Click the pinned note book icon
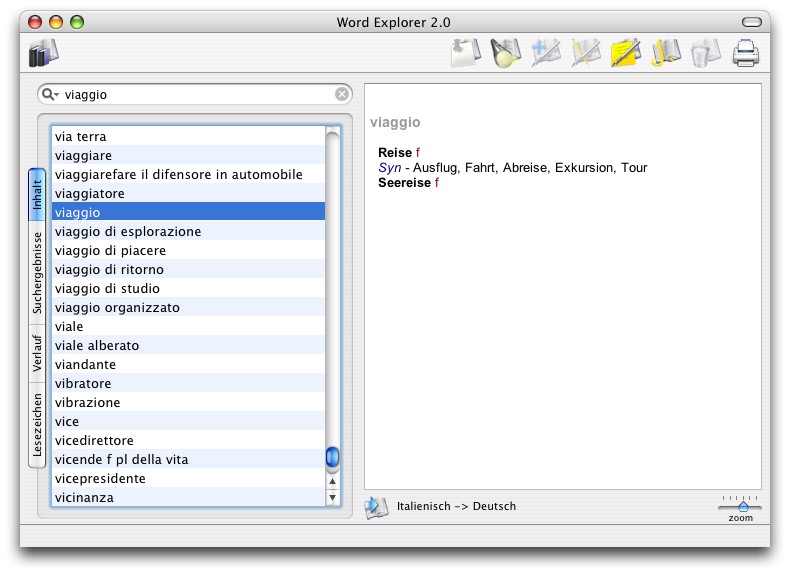This screenshot has width=792, height=569. tap(466, 53)
